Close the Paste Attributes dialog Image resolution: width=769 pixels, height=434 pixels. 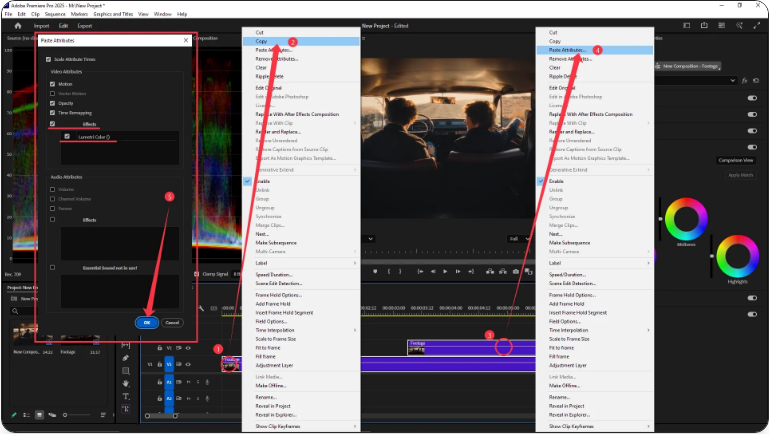(x=187, y=40)
